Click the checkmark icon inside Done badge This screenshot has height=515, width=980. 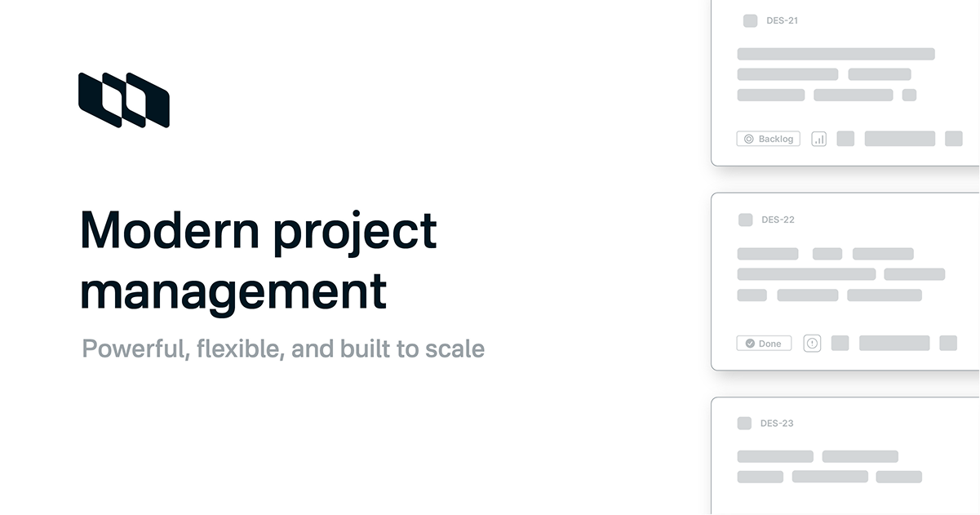[749, 344]
